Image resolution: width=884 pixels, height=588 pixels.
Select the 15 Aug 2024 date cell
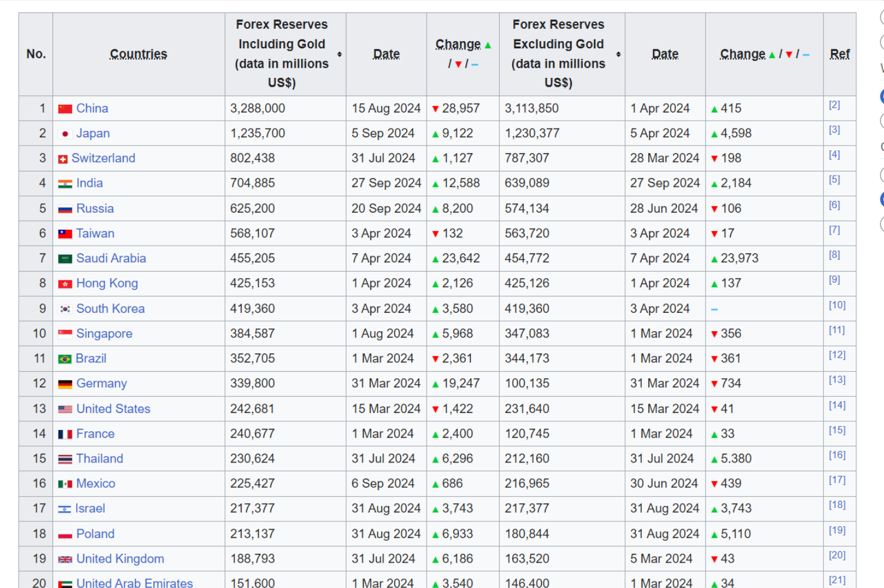coord(386,108)
